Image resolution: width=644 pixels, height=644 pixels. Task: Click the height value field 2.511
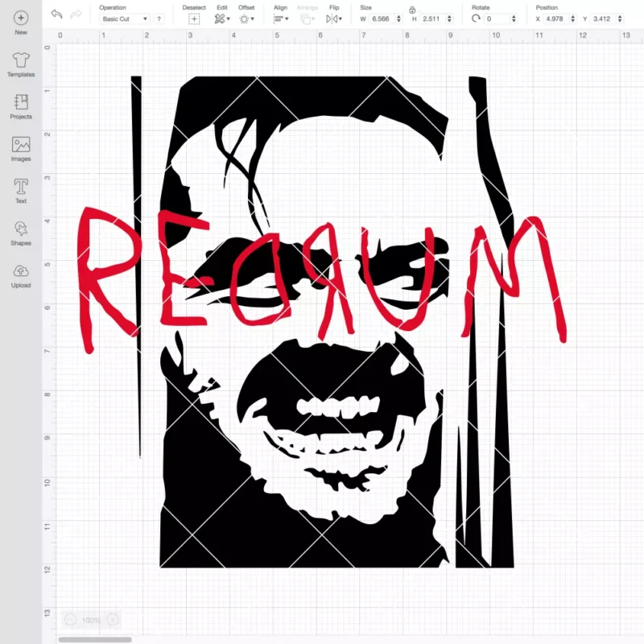(432, 19)
